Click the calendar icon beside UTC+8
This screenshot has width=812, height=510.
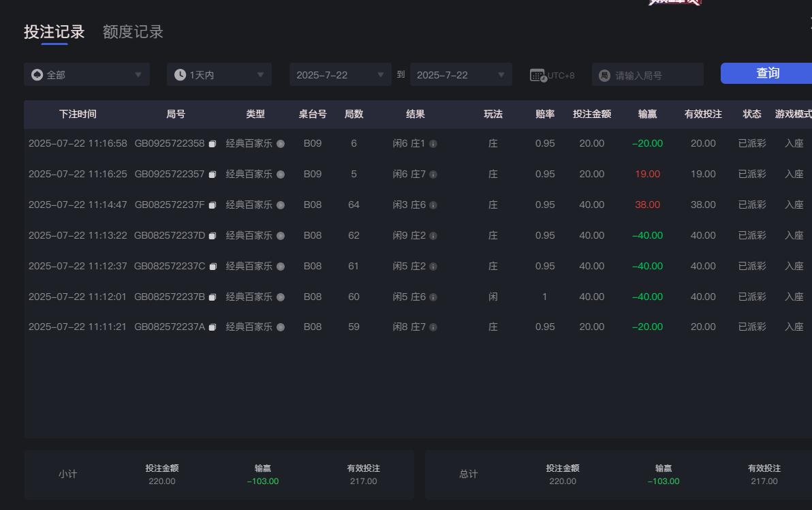point(537,75)
